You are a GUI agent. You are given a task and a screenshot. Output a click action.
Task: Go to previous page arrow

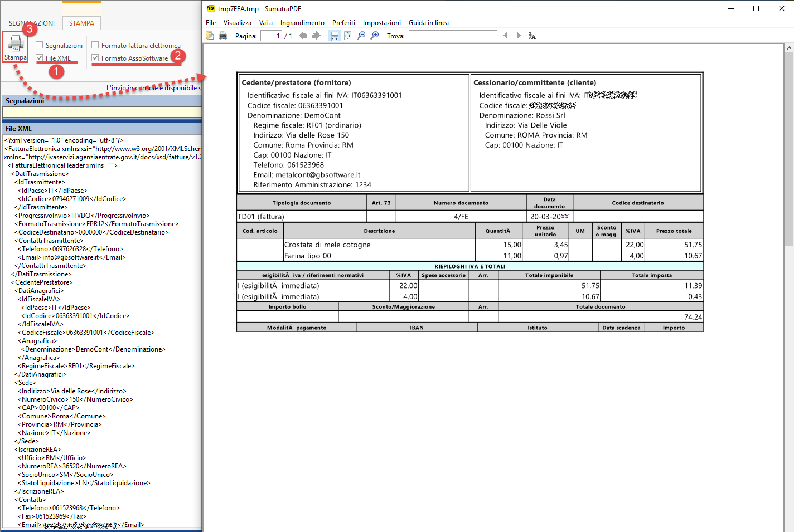(303, 36)
